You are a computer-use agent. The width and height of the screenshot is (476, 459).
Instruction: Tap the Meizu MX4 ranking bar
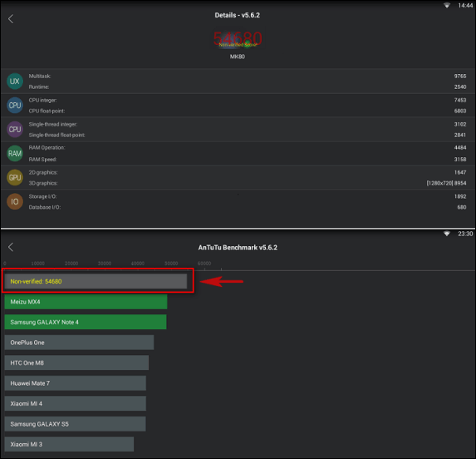pos(86,302)
